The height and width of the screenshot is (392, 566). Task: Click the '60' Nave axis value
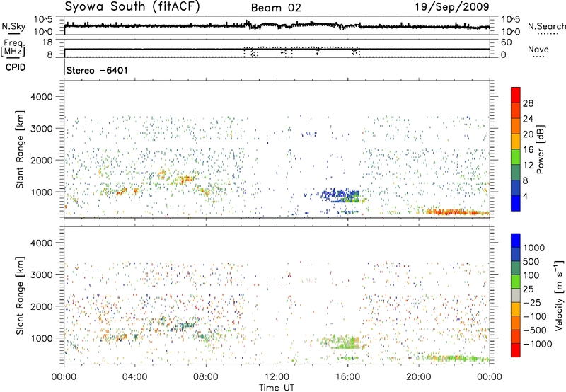[506, 42]
